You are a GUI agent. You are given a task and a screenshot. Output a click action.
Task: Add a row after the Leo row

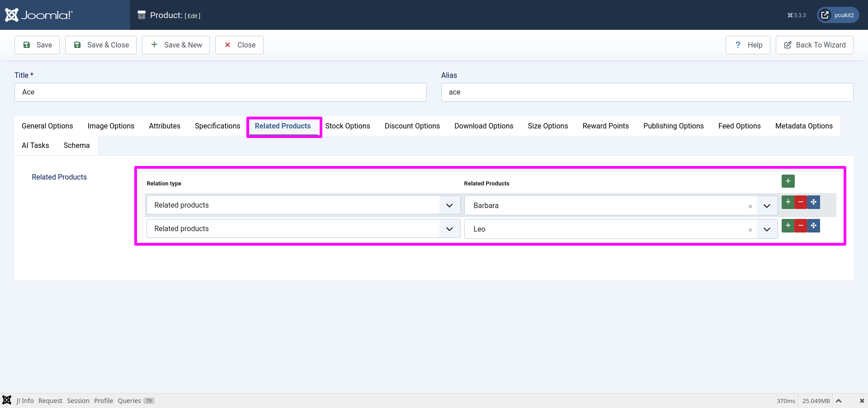[788, 226]
